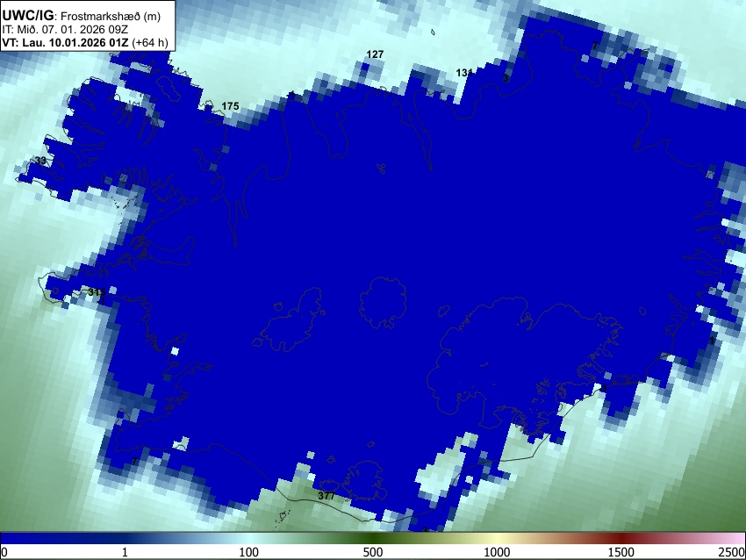Click the station value 127 on the map

[x=375, y=54]
